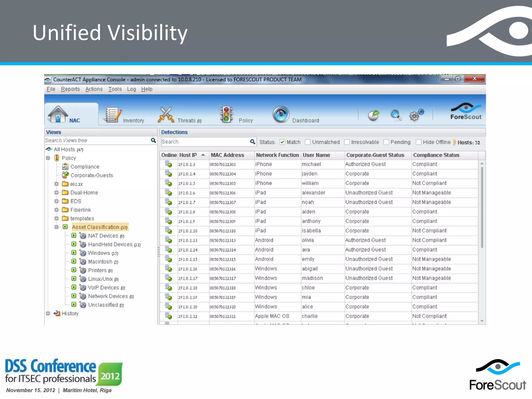Check the Hide Offline checkbox
The height and width of the screenshot is (399, 532).
click(418, 142)
